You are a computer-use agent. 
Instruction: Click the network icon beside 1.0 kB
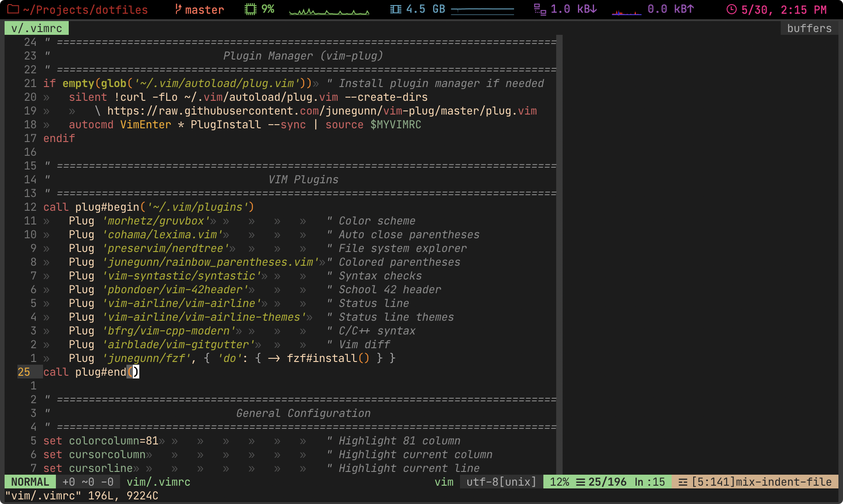pos(540,9)
